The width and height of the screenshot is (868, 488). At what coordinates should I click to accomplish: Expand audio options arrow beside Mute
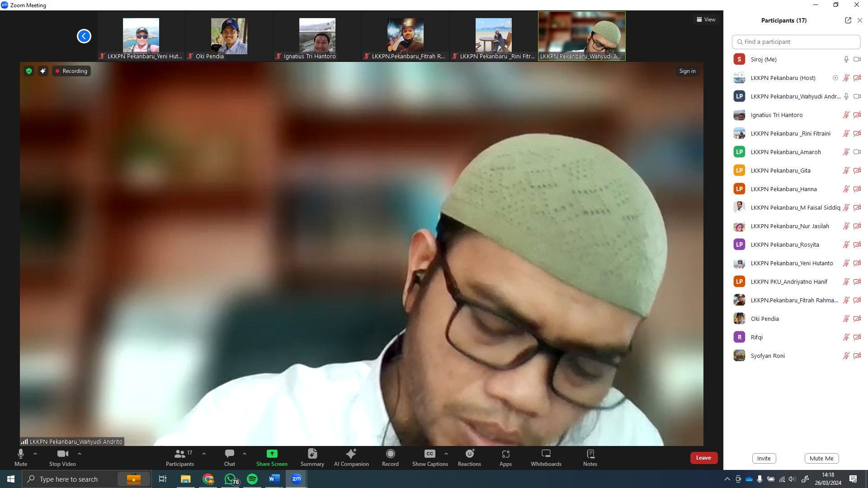click(35, 454)
